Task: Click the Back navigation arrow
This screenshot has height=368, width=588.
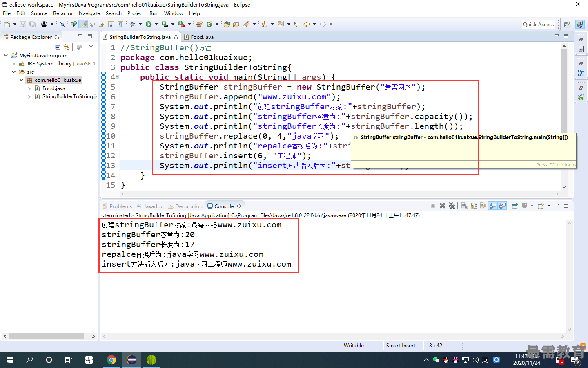Action: click(306, 24)
